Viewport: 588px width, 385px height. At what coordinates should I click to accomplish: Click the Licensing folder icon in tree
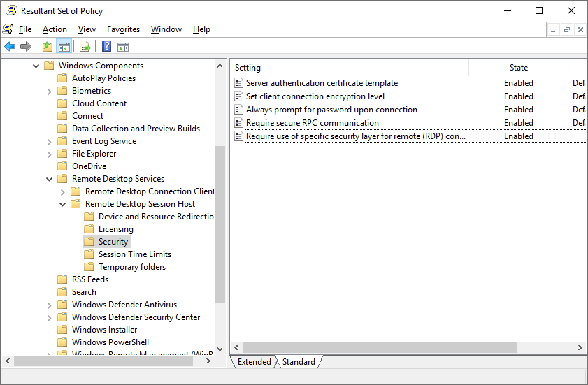(89, 229)
